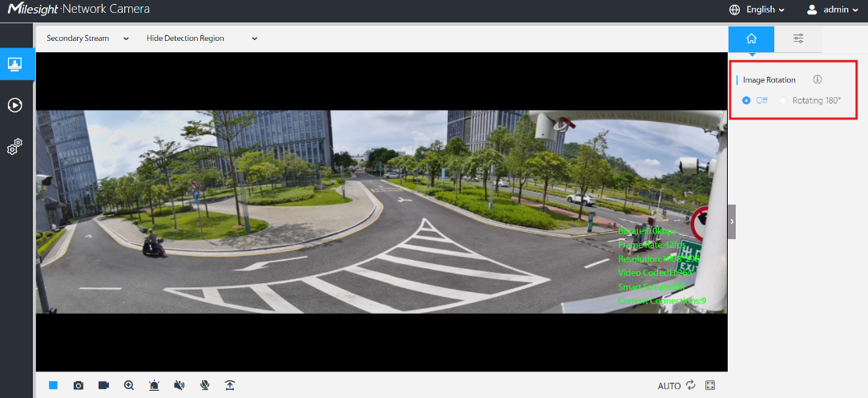Screen dimensions: 868x398
Task: Stop the live stream with blue square
Action: tap(53, 385)
